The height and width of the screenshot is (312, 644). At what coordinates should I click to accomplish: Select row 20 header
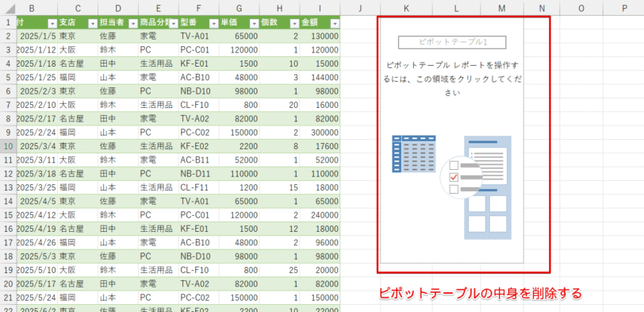8,284
